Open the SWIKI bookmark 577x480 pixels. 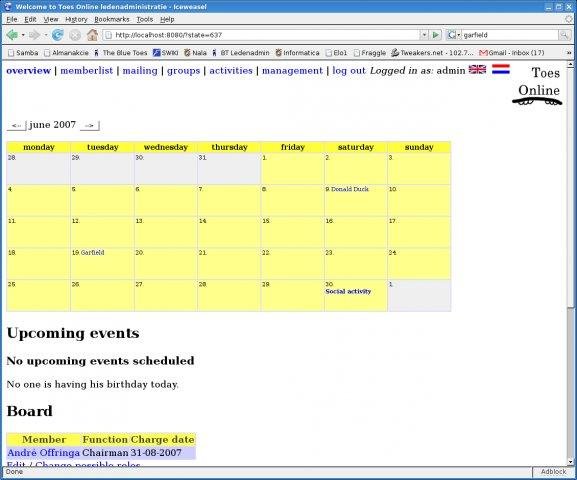tap(166, 53)
